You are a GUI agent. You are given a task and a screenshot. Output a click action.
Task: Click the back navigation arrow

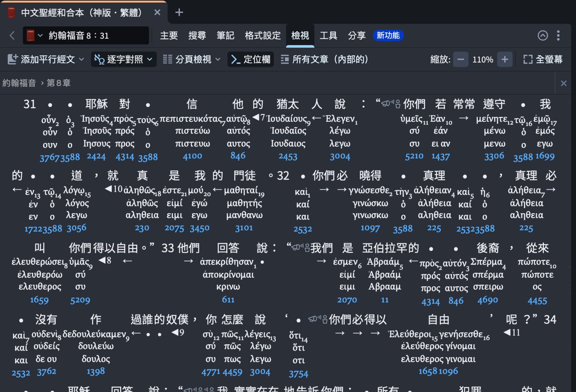pyautogui.click(x=11, y=36)
